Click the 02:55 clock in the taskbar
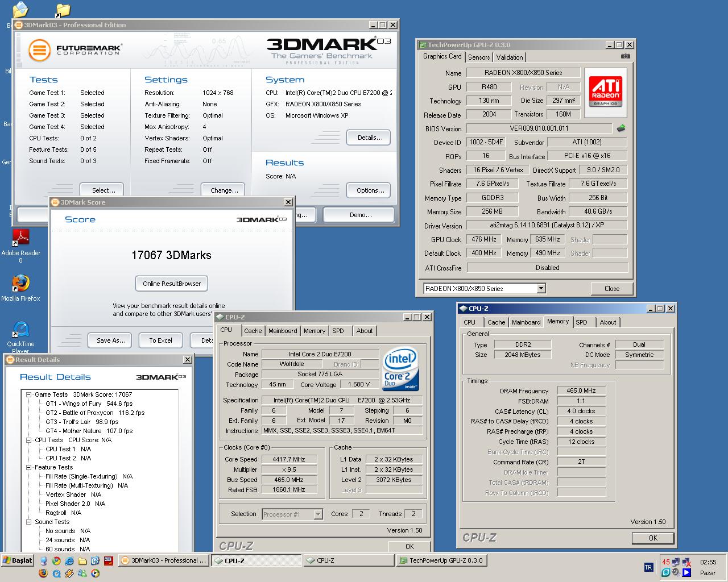The image size is (728, 582). tap(708, 562)
